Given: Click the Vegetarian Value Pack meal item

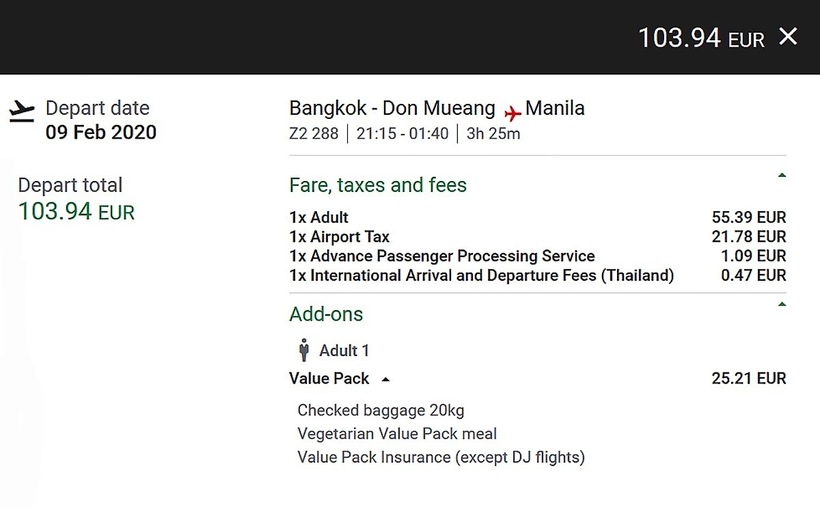Looking at the screenshot, I should (x=397, y=434).
